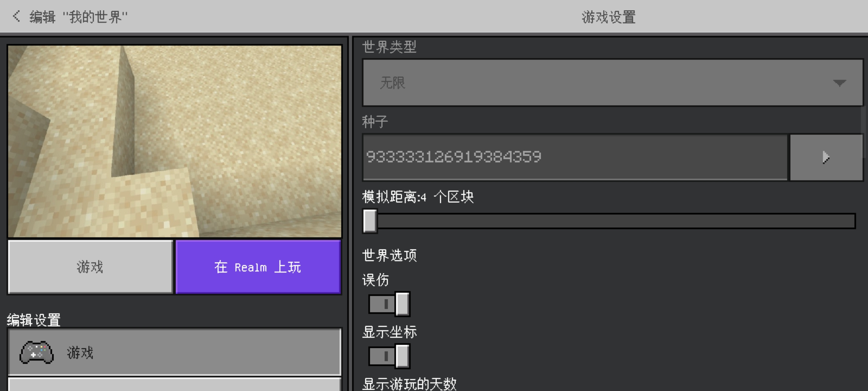Click the 游戏设置 header title

[x=609, y=17]
